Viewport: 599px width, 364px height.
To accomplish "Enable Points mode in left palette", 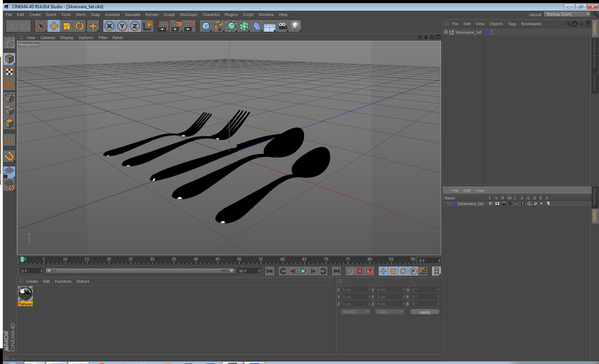I will point(9,98).
